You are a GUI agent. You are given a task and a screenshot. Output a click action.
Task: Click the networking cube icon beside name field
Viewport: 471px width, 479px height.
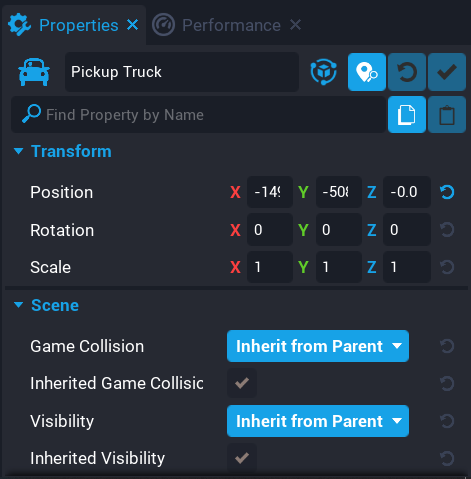(x=323, y=72)
